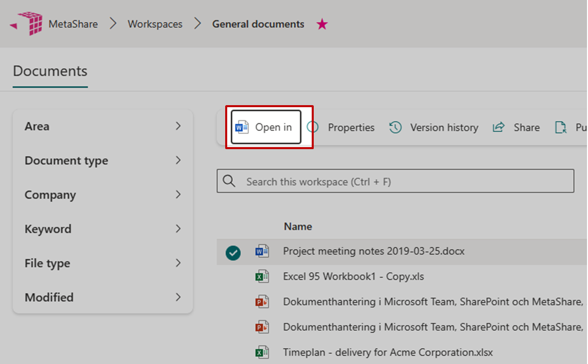
Task: Expand the Company filter
Action: [178, 195]
